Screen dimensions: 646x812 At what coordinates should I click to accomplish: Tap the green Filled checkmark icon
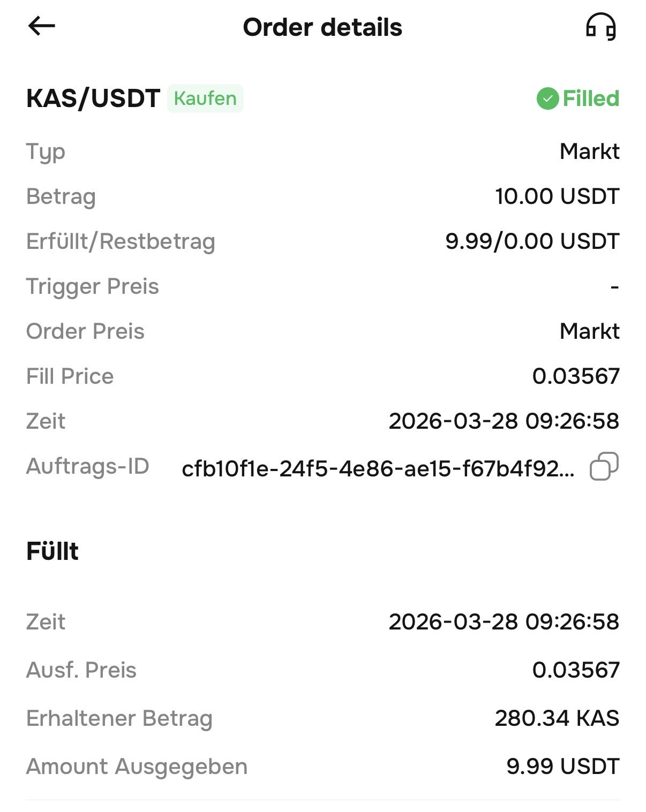[x=547, y=98]
